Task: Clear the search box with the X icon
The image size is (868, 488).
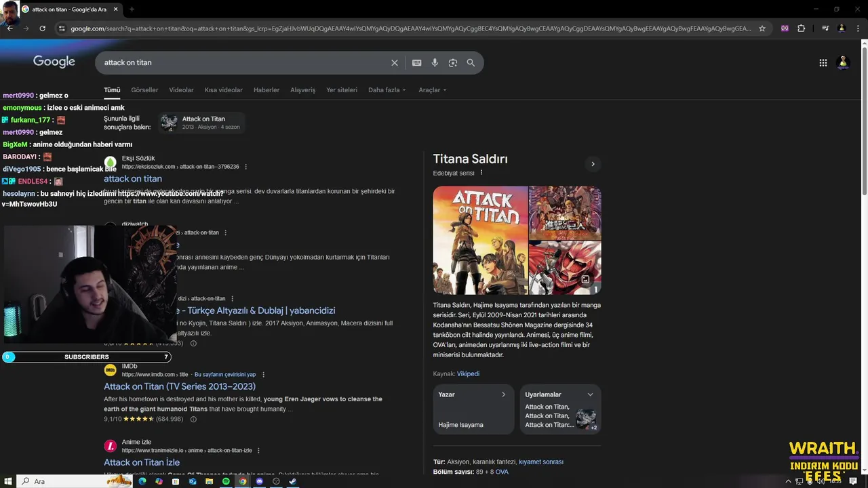Action: coord(395,62)
